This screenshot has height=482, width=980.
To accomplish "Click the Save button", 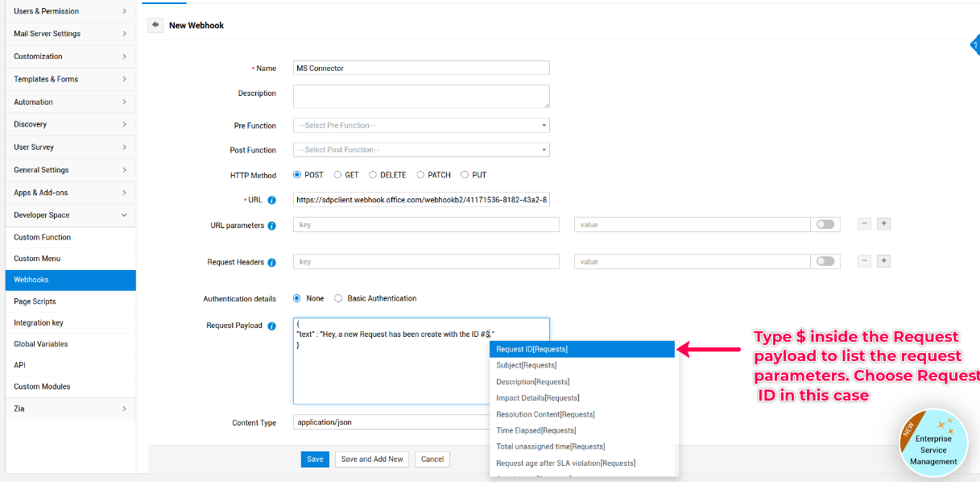I will 315,459.
